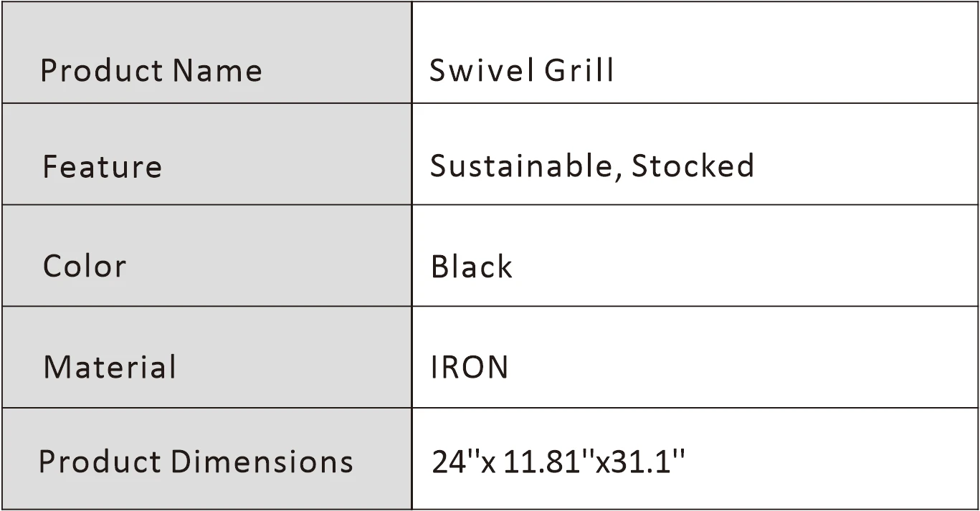This screenshot has height=511, width=980.
Task: Click the Feature row label
Action: (x=103, y=167)
